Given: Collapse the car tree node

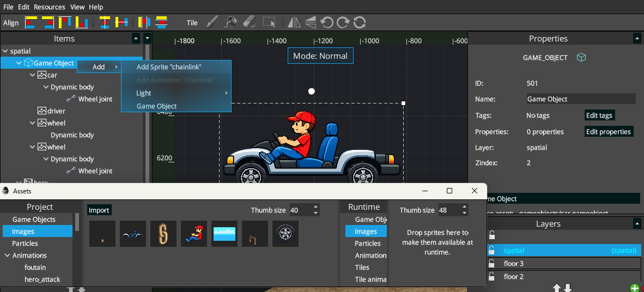Looking at the screenshot, I should pos(33,75).
